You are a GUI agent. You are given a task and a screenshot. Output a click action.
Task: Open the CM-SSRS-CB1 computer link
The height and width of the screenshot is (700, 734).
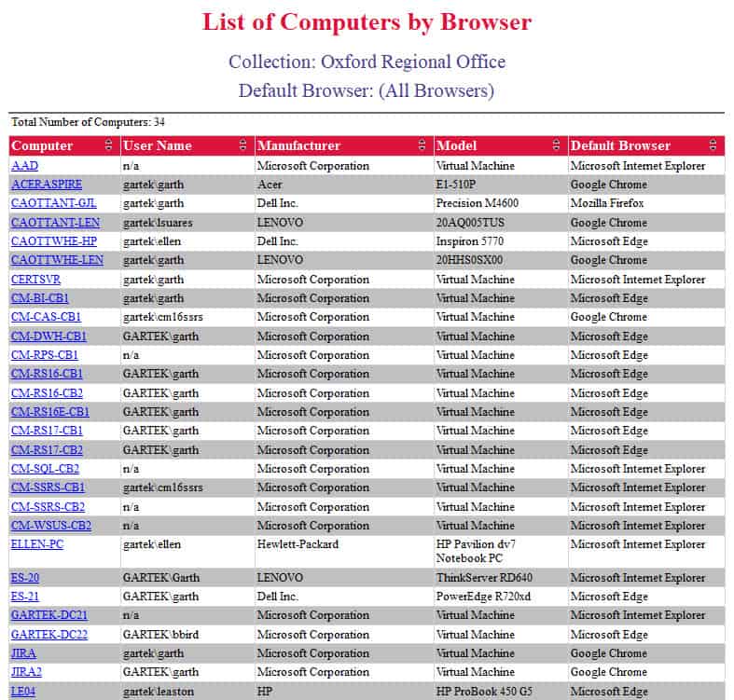click(48, 487)
